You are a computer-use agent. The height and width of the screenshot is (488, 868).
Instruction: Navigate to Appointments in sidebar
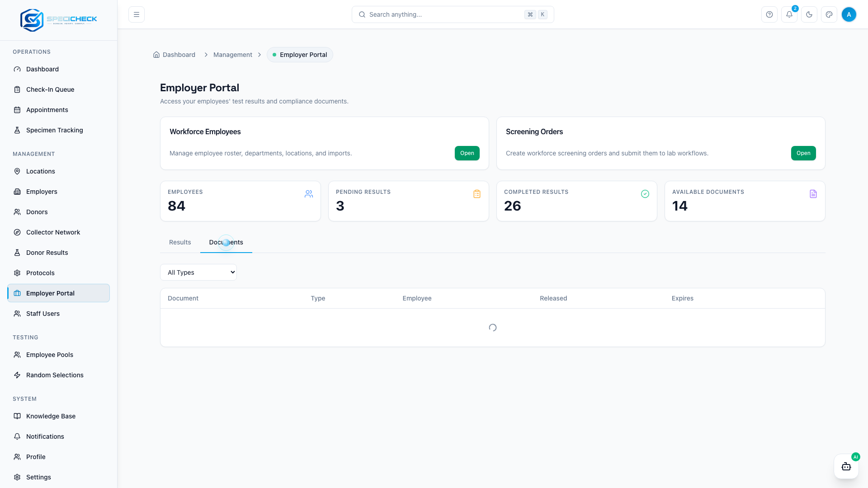pyautogui.click(x=58, y=110)
